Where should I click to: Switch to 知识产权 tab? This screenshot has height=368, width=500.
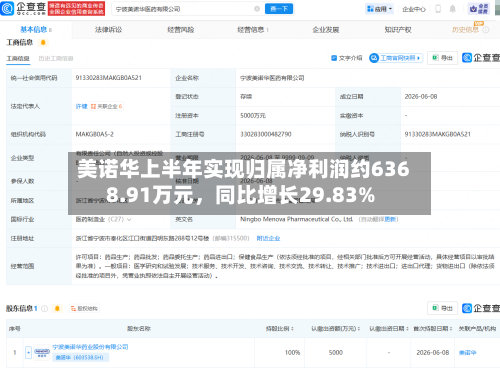pos(398,30)
